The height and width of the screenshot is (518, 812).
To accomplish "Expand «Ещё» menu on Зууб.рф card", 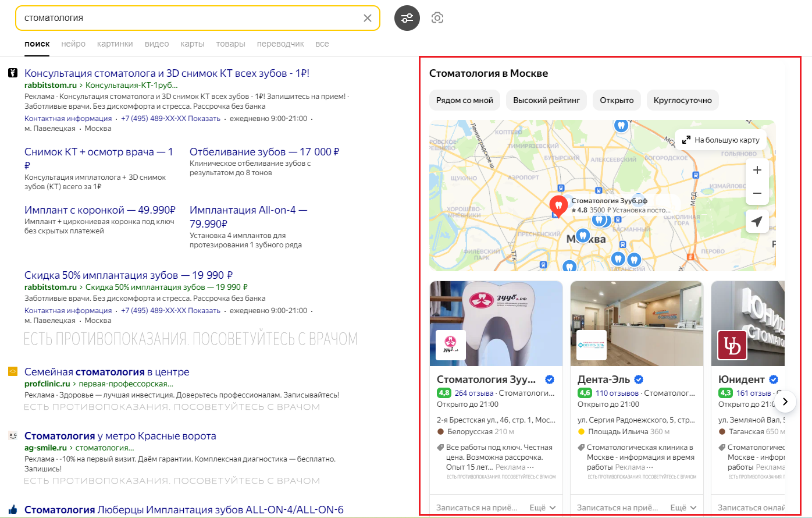I will click(542, 508).
